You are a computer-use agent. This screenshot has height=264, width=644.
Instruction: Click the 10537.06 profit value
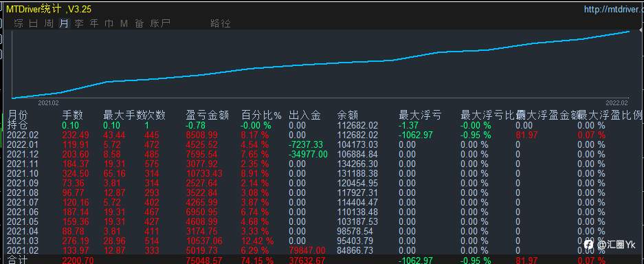coord(204,241)
